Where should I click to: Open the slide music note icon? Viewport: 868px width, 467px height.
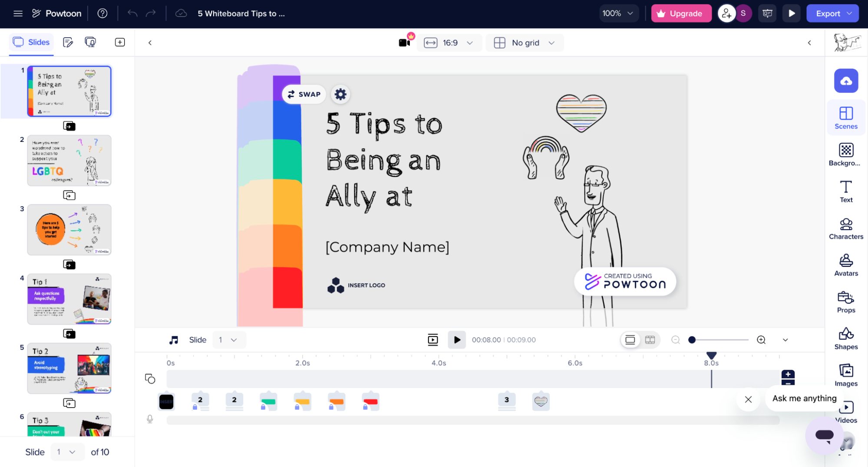[174, 340]
